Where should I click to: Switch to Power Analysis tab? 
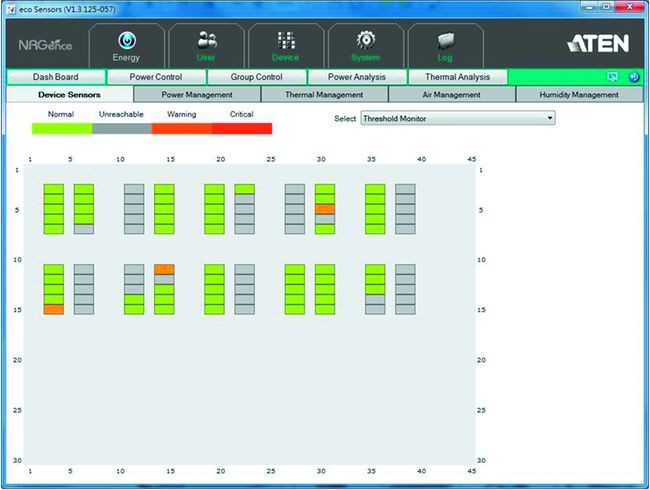(357, 77)
